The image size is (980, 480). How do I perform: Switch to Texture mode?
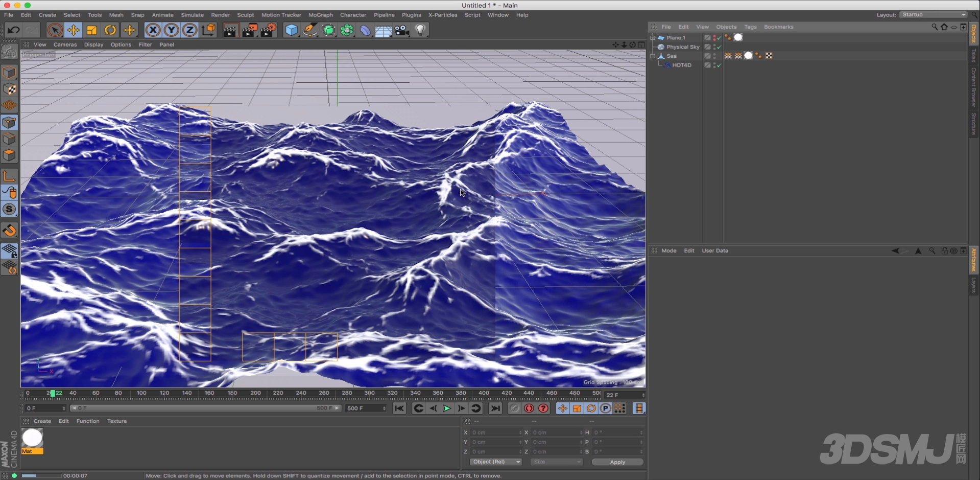pyautogui.click(x=9, y=89)
